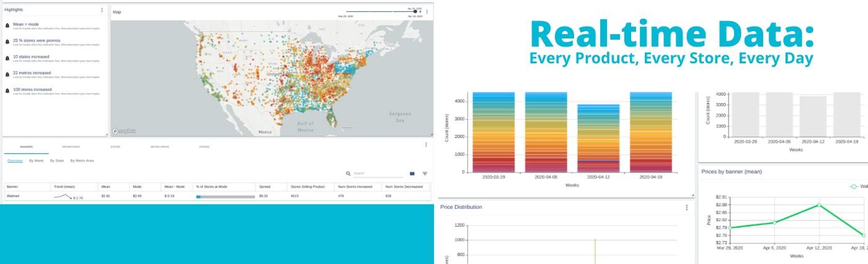
Task: Click the search magnifier icon above the table
Action: pyautogui.click(x=348, y=174)
